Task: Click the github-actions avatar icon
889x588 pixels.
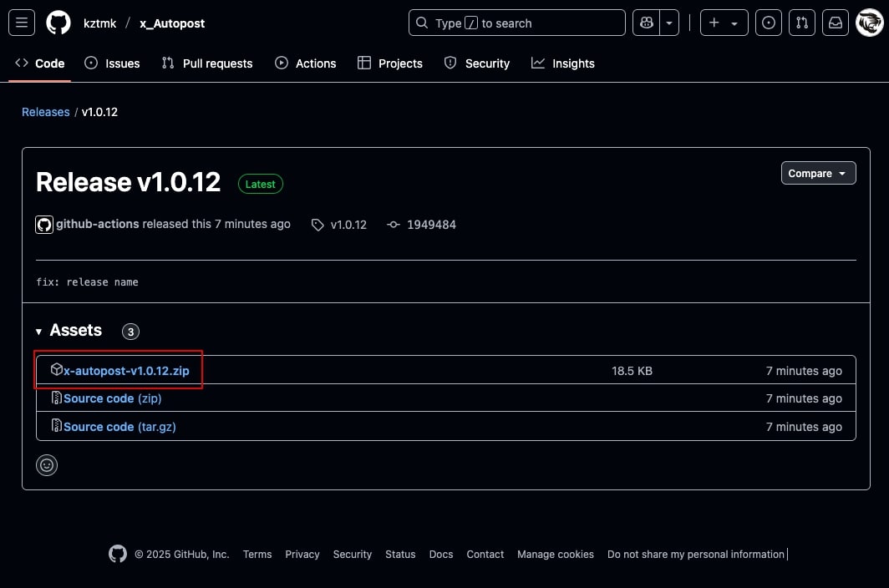Action: pos(44,225)
